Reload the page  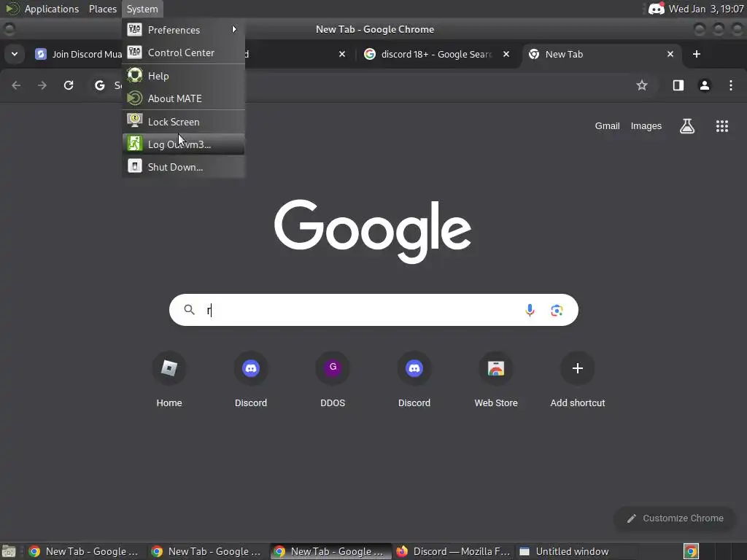[x=69, y=85]
